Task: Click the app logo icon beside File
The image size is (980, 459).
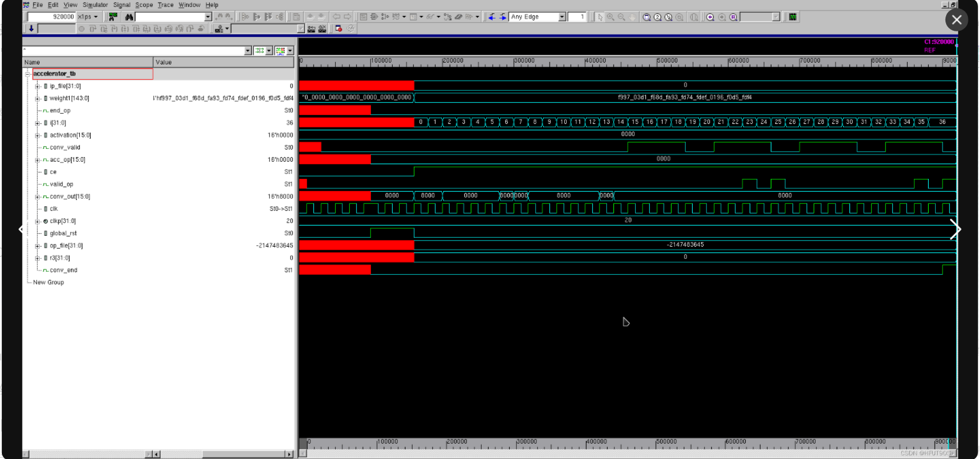Action: click(26, 5)
